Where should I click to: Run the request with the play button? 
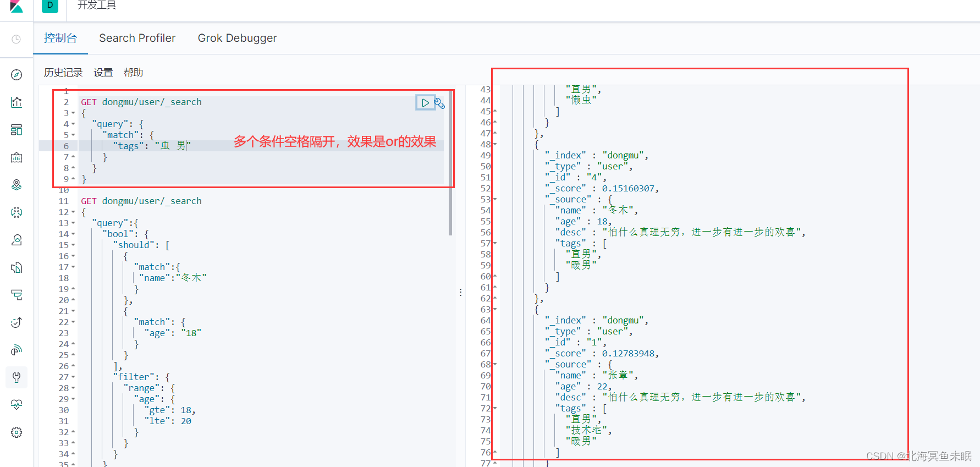tap(425, 103)
